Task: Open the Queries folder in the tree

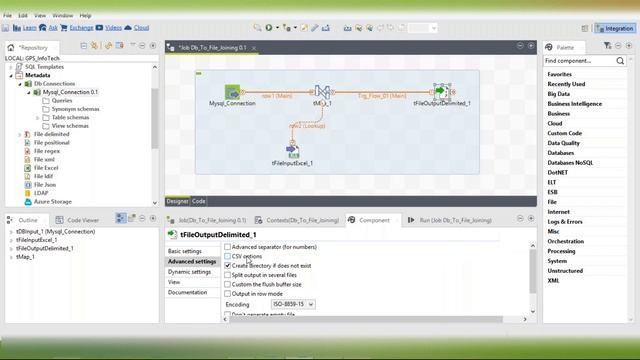Action: tap(62, 100)
